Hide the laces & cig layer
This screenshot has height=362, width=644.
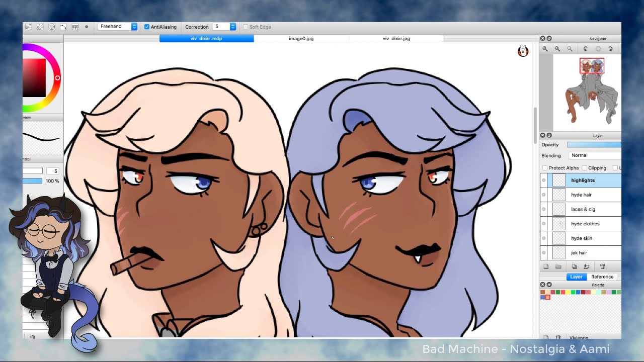(544, 209)
